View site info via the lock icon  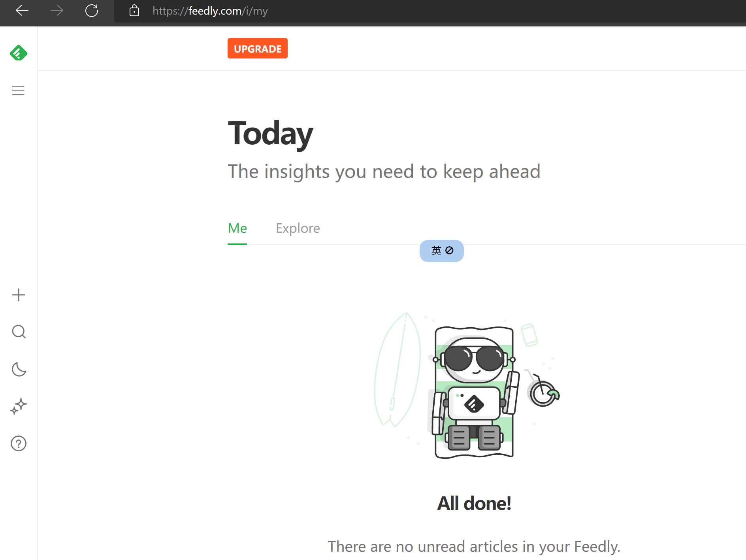pos(134,11)
